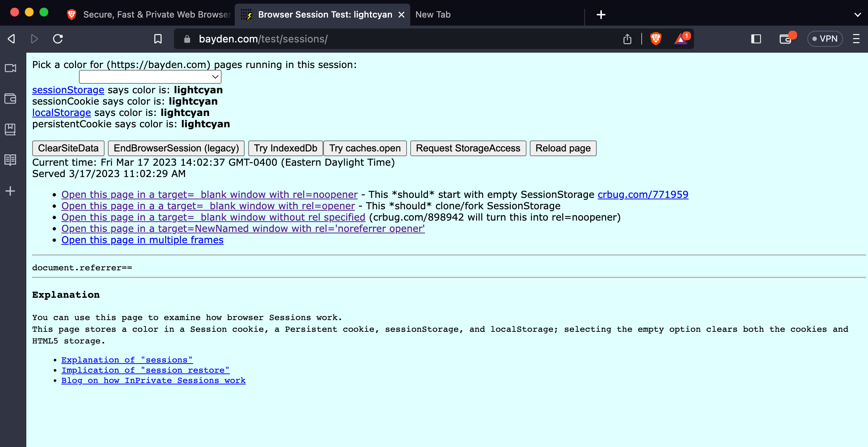Screen dimensions: 868x447
Task: Open Brave Talk camera icon in sidebar
Action: pyautogui.click(x=10, y=68)
